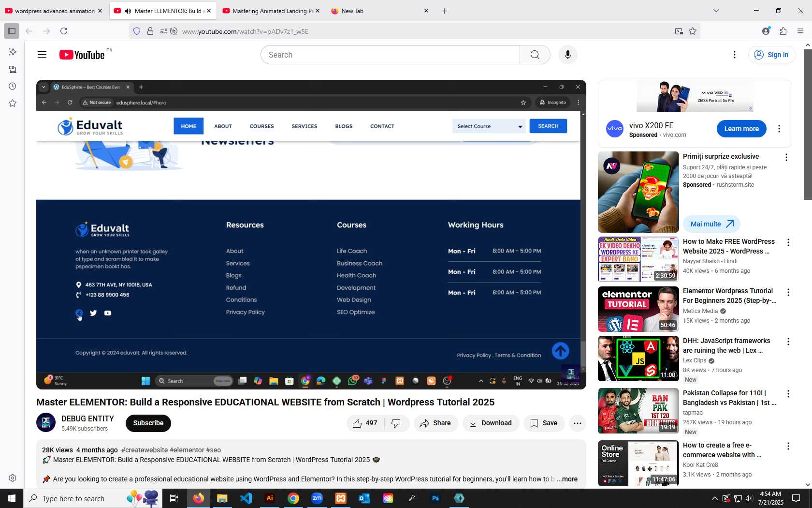The image size is (812, 508).
Task: Open YouTube guide hamburger menu
Action: point(42,55)
